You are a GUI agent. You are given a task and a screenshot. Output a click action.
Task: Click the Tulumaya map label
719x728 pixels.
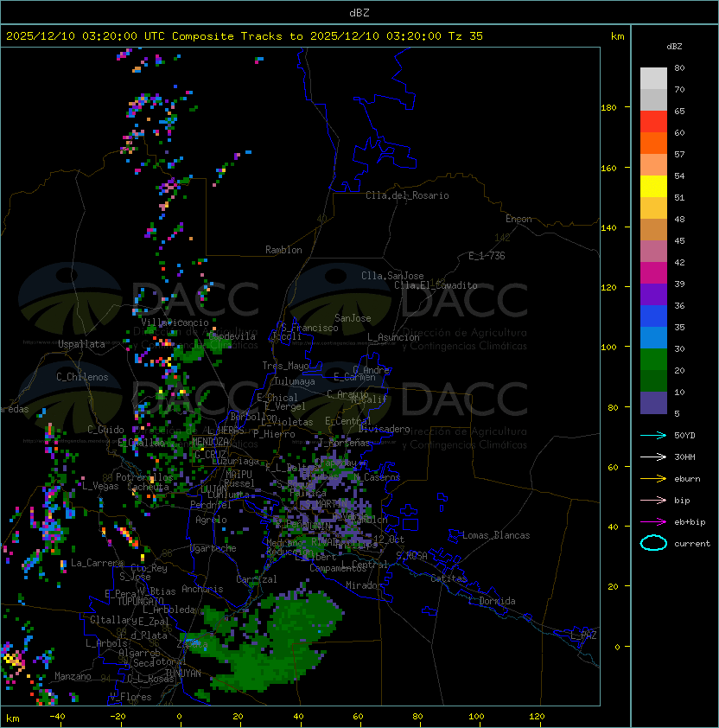point(295,381)
